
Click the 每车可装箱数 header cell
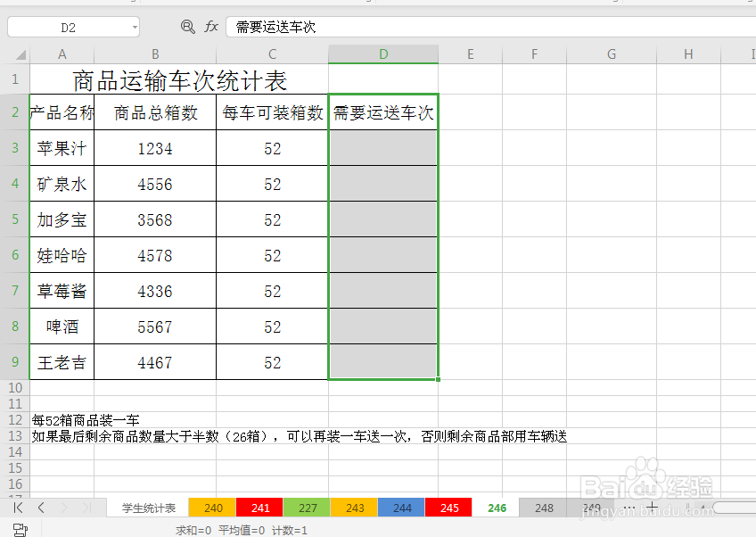tap(273, 112)
